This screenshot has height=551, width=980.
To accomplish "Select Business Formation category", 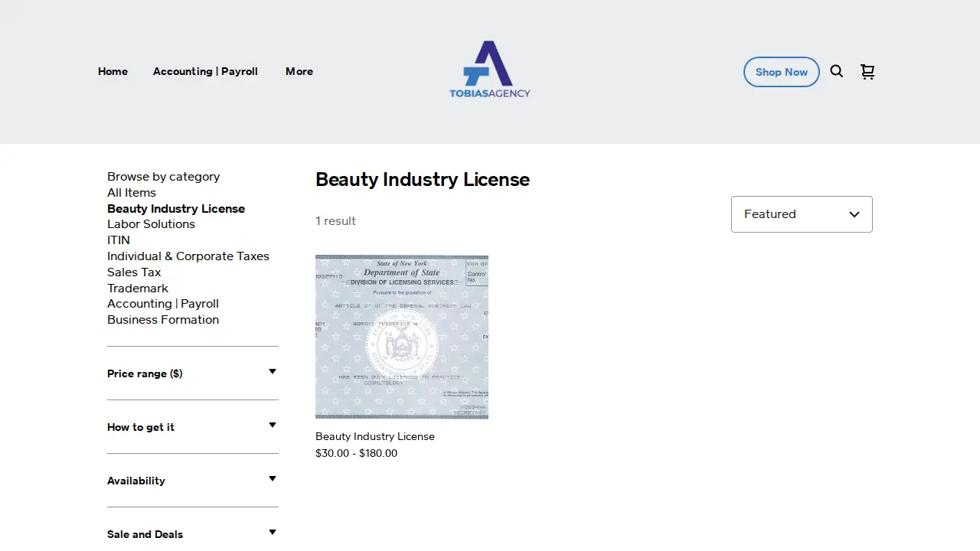I will click(163, 320).
